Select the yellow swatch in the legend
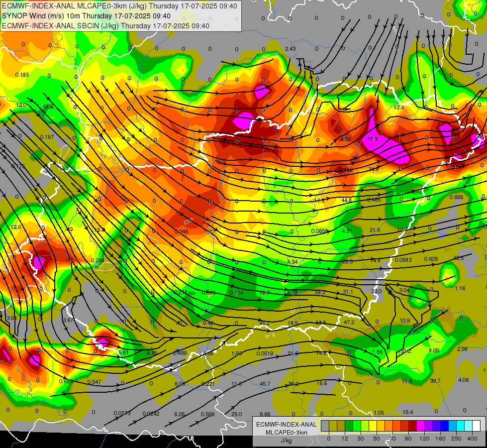The image size is (487, 448). tap(373, 426)
